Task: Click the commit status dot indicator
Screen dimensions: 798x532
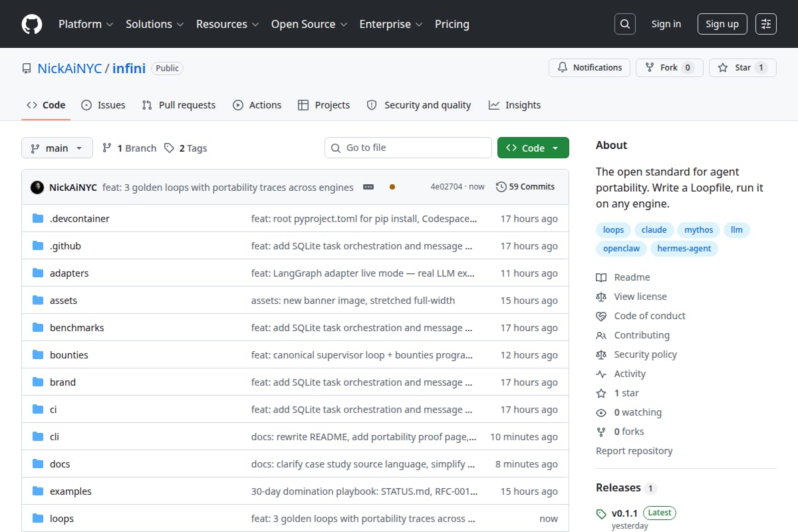Action: tap(392, 187)
